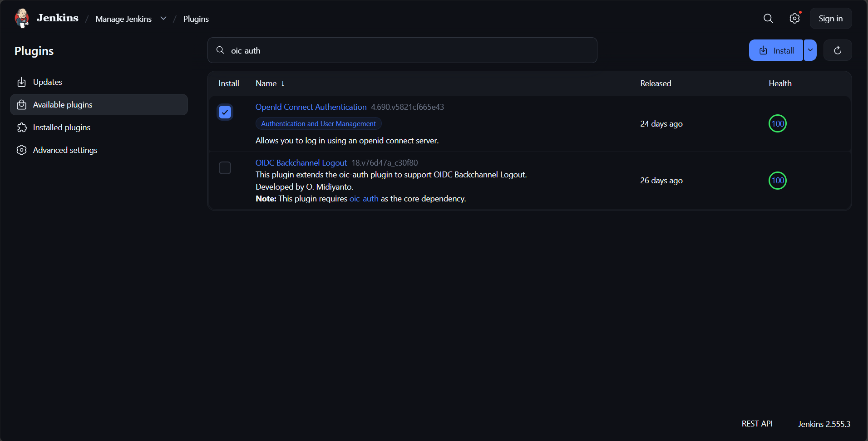868x441 pixels.
Task: Follow the oic-auth dependency link
Action: (364, 199)
